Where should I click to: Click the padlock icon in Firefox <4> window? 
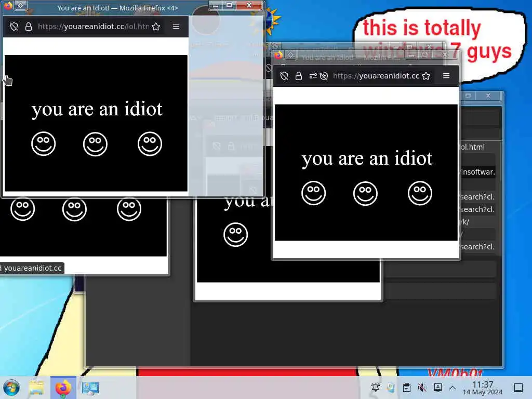point(29,26)
